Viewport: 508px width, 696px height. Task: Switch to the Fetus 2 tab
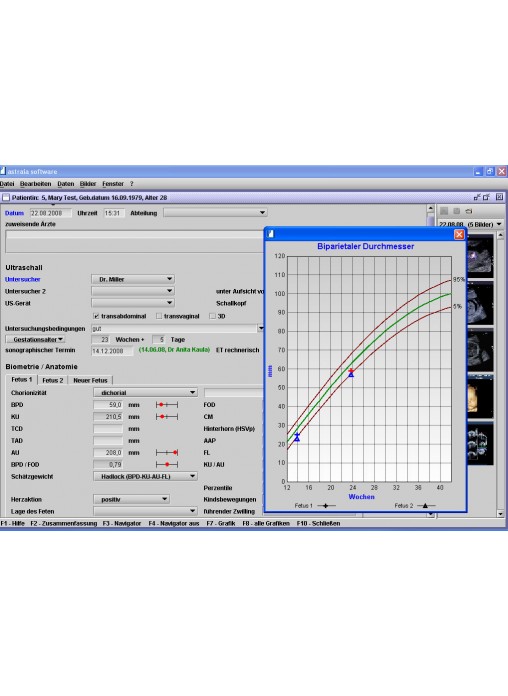click(x=53, y=380)
